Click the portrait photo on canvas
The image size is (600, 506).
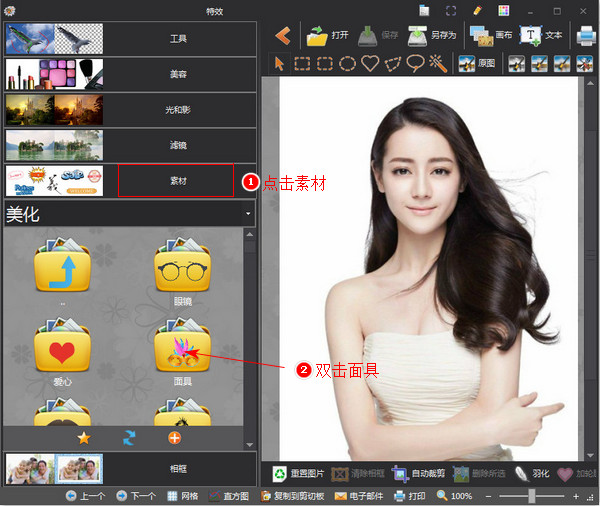429,269
